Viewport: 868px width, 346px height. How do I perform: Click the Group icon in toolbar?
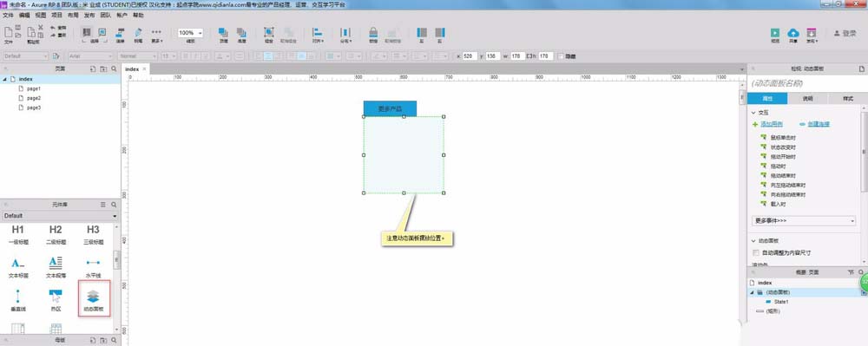tap(268, 33)
